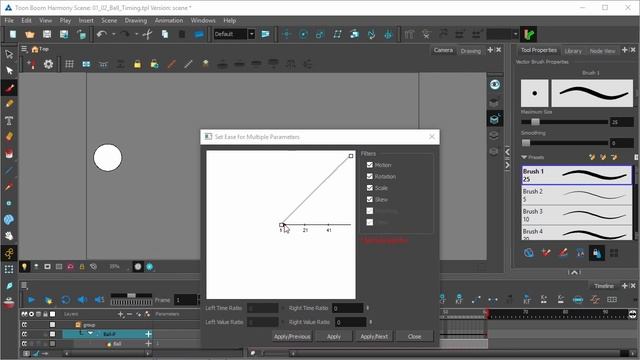The width and height of the screenshot is (640, 360).
Task: Open the Animation menu
Action: point(169,20)
